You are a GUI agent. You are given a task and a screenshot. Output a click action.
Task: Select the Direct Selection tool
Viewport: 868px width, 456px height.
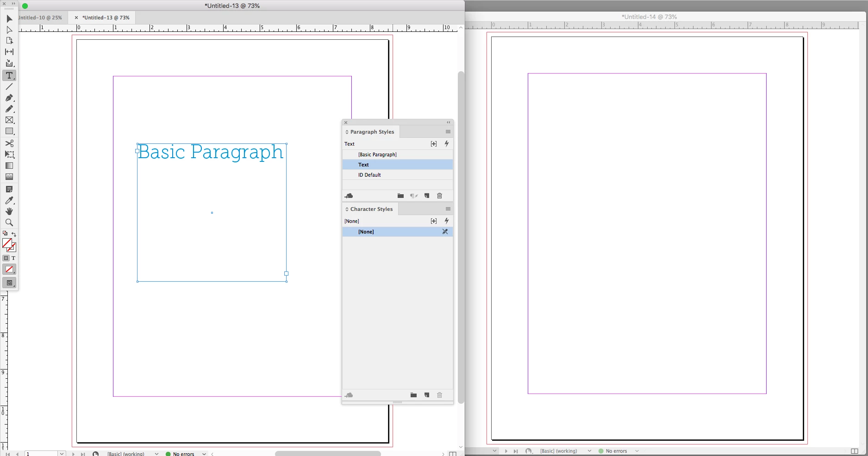pos(9,30)
